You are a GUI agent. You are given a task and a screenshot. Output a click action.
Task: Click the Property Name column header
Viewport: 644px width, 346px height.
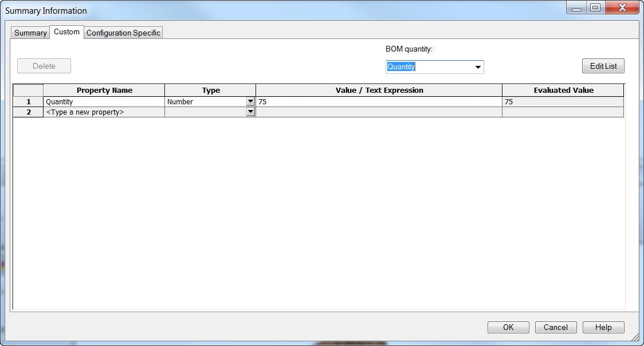coord(104,90)
